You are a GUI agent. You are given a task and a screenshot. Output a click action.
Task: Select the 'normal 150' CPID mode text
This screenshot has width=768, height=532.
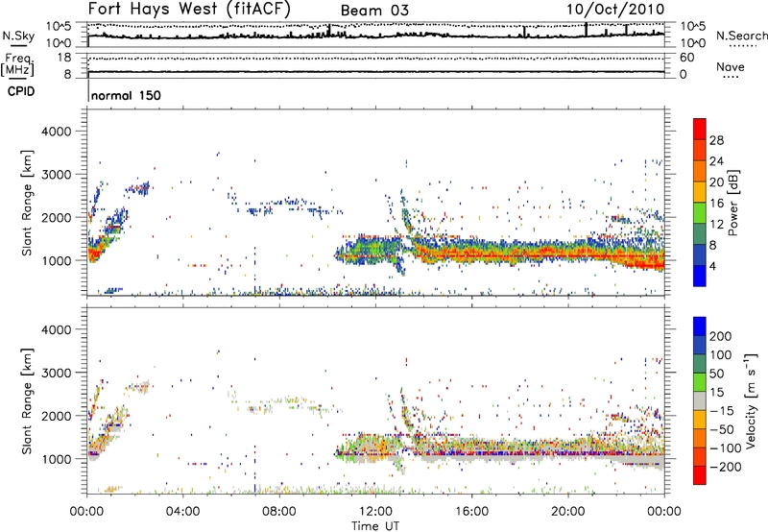[x=126, y=95]
